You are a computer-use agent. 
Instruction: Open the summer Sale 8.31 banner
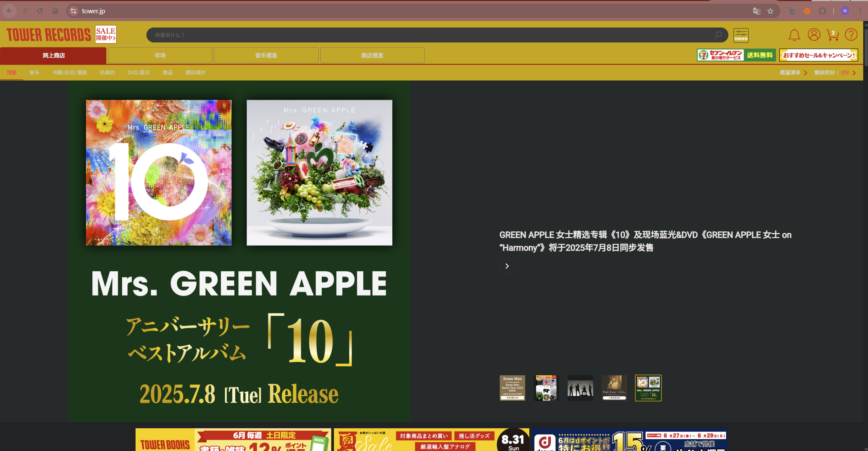tap(431, 440)
